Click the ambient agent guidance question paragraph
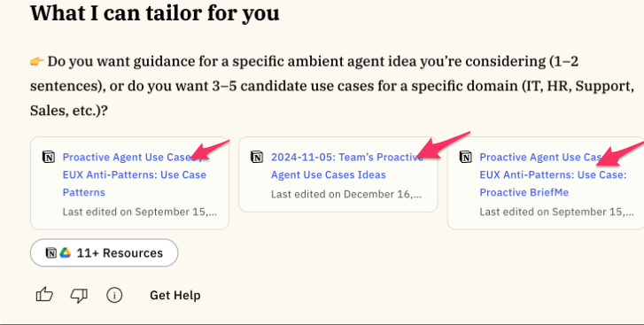Image resolution: width=644 pixels, height=325 pixels. (x=332, y=86)
